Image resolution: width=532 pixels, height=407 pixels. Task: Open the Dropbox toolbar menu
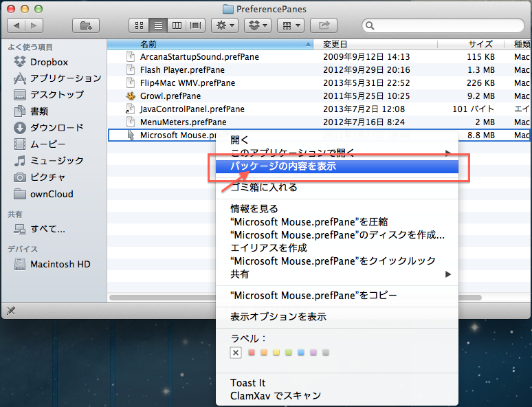click(x=258, y=25)
